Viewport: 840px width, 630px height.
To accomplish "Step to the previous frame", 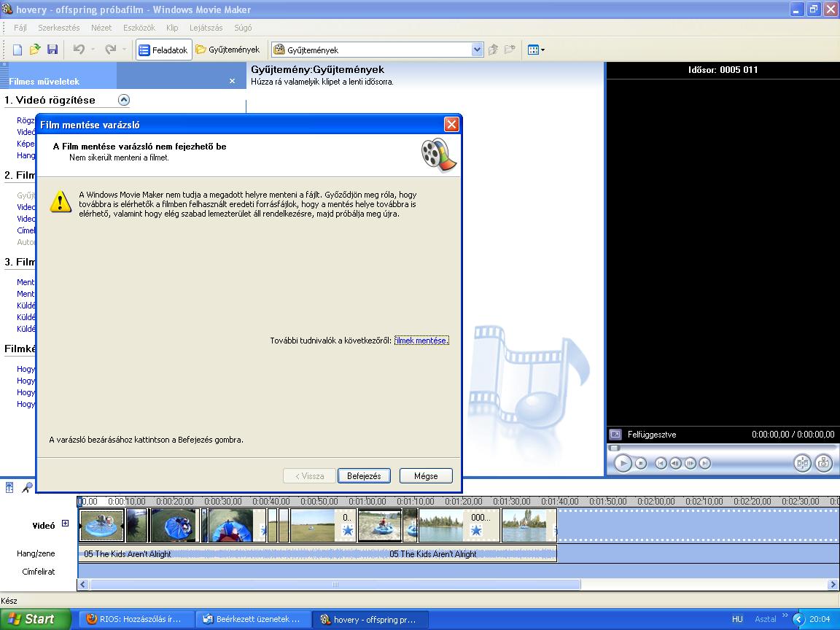I will [675, 464].
